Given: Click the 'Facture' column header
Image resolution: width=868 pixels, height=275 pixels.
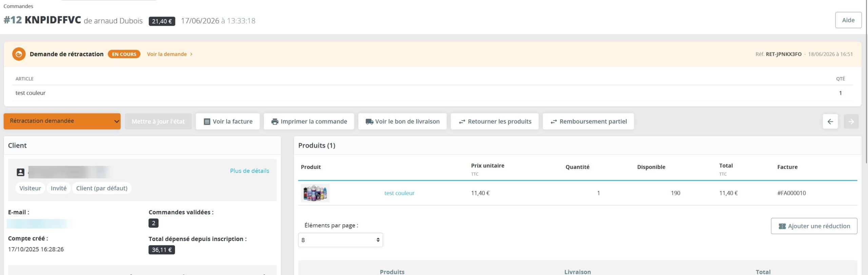Looking at the screenshot, I should click(787, 167).
